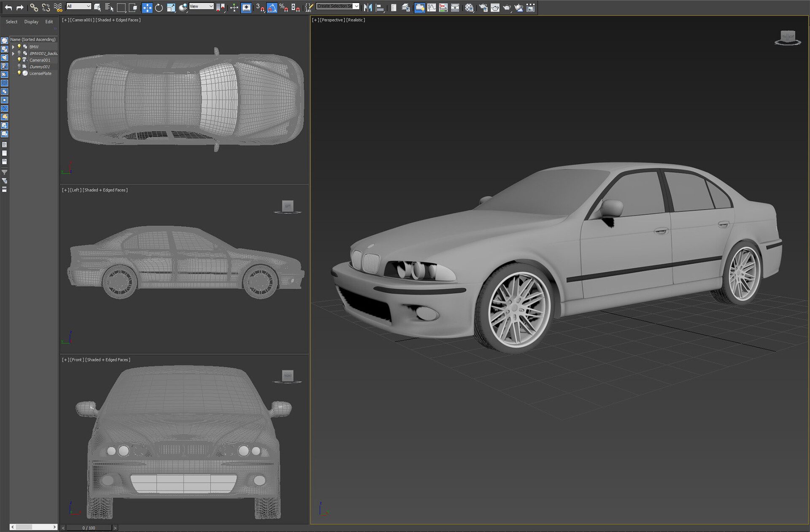Open the Material Editor

pos(469,8)
